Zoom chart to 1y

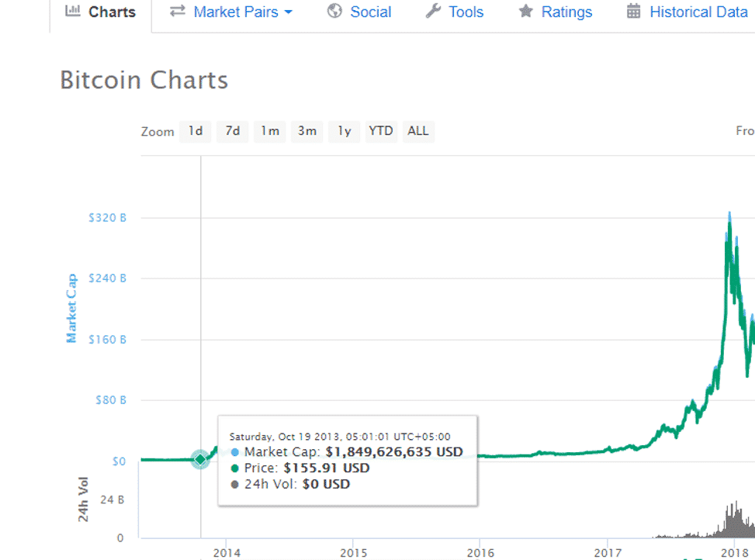(x=345, y=131)
